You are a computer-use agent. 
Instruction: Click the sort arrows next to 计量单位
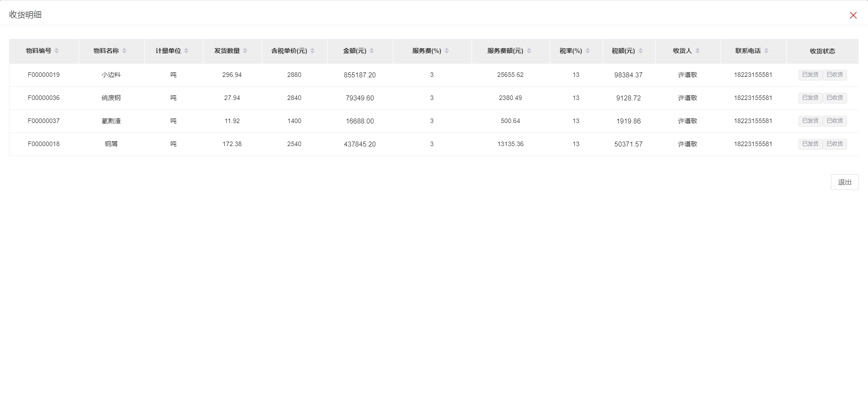[x=186, y=51]
